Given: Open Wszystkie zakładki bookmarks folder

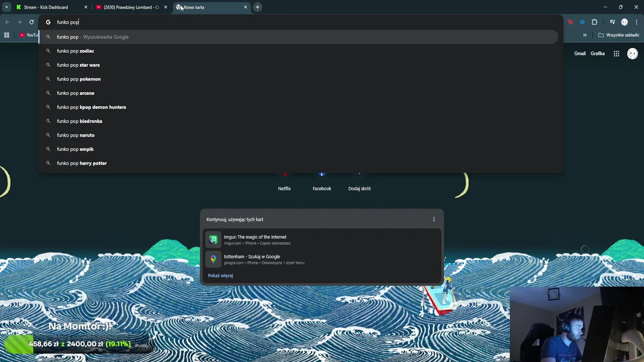Looking at the screenshot, I should [618, 35].
